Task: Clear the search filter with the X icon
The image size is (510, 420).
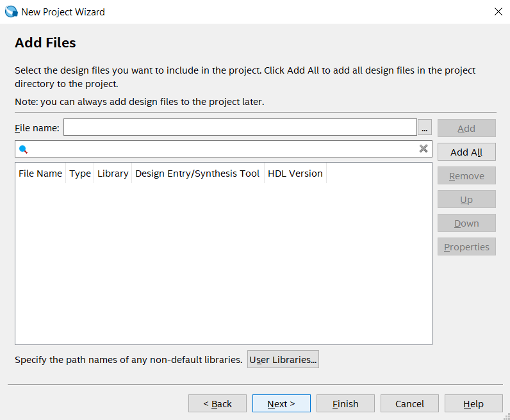Action: point(424,149)
